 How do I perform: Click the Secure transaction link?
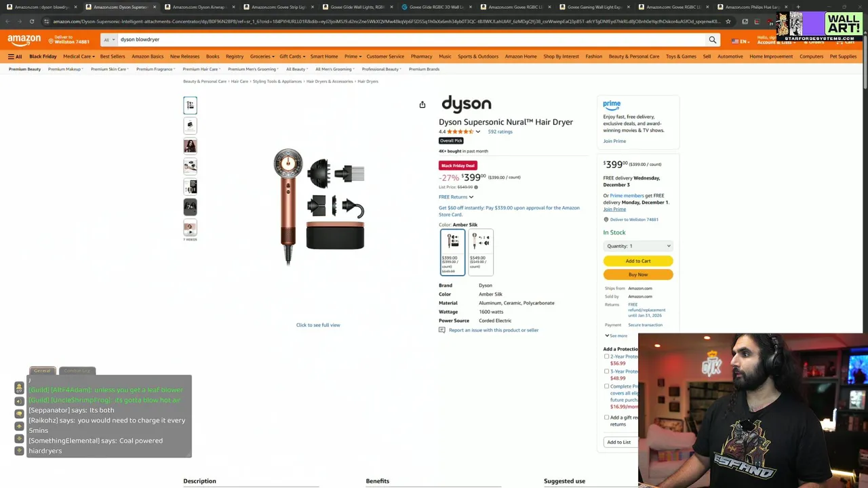click(645, 325)
